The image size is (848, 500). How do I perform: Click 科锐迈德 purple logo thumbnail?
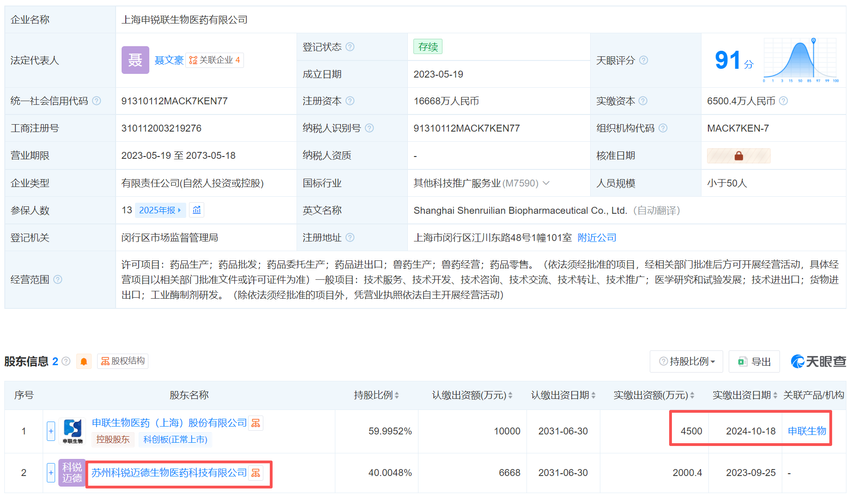point(72,472)
